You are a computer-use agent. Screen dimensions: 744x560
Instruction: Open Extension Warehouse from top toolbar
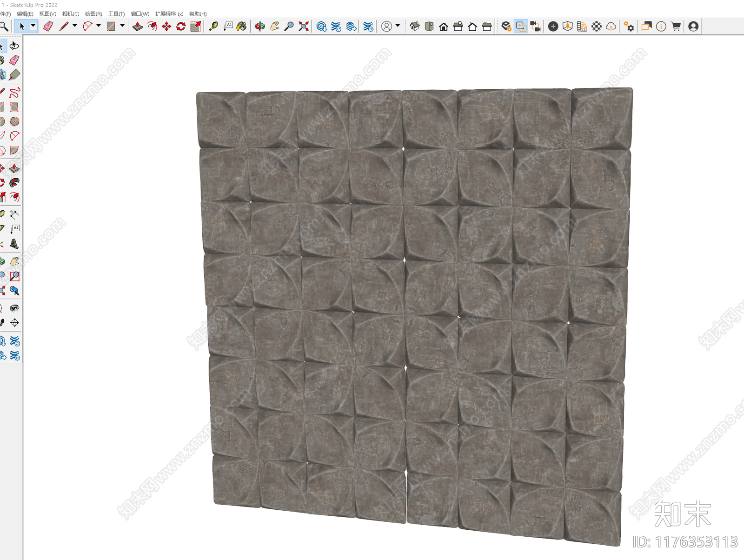[x=336, y=27]
